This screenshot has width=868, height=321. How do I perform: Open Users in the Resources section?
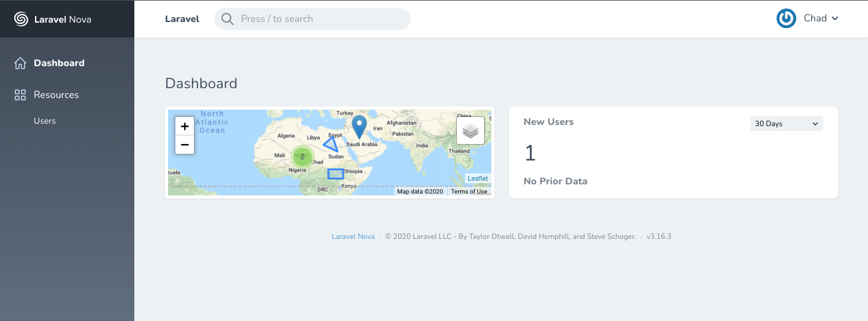(45, 121)
